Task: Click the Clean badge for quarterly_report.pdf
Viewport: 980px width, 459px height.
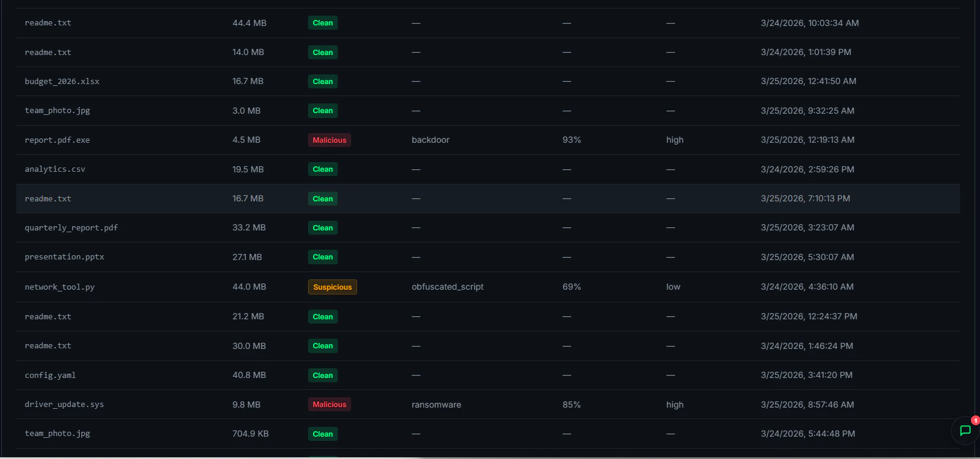Action: coord(323,228)
